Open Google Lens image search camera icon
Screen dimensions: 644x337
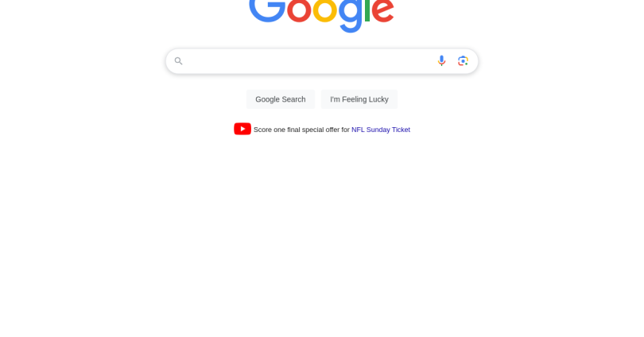(x=463, y=60)
